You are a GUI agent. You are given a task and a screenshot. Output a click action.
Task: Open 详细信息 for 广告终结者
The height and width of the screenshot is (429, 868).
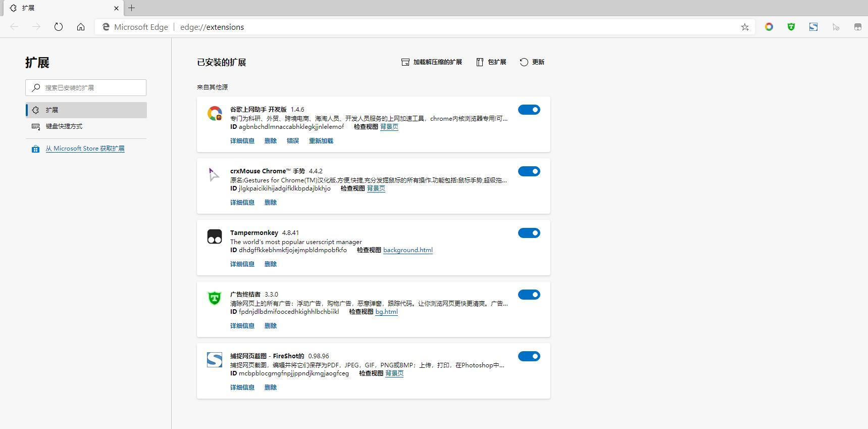242,326
